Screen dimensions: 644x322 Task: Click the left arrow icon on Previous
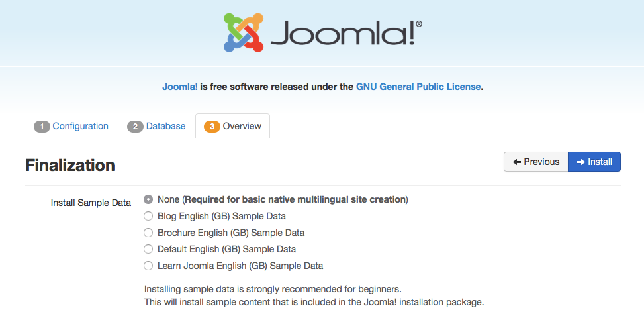coord(517,162)
